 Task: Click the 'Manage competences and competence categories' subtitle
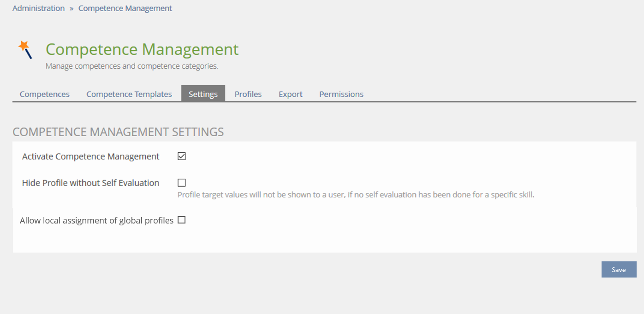[132, 66]
